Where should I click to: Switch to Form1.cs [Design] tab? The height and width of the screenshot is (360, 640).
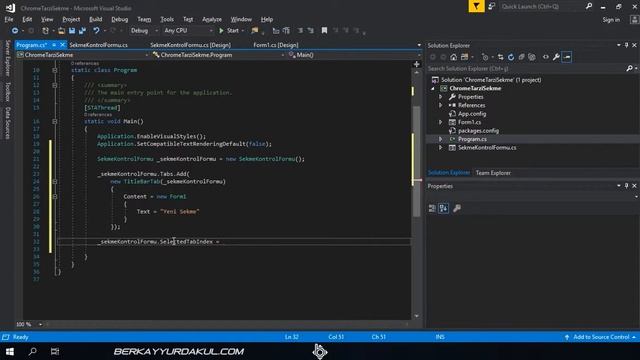[x=276, y=45]
